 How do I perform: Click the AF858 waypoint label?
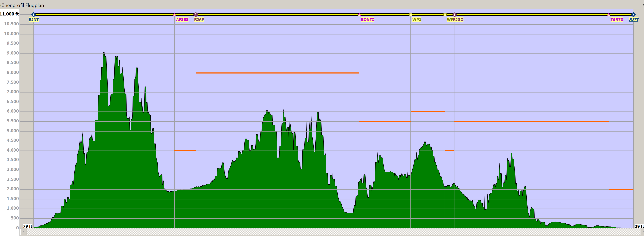[x=182, y=20]
